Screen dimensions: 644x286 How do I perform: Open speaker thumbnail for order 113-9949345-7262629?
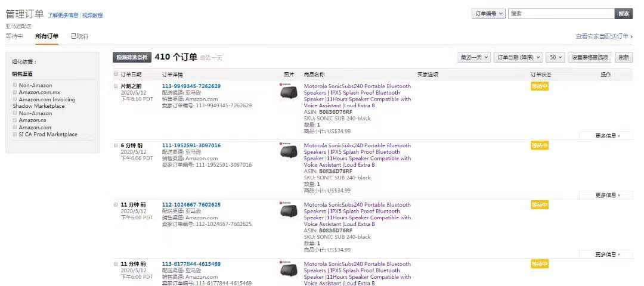tap(289, 92)
